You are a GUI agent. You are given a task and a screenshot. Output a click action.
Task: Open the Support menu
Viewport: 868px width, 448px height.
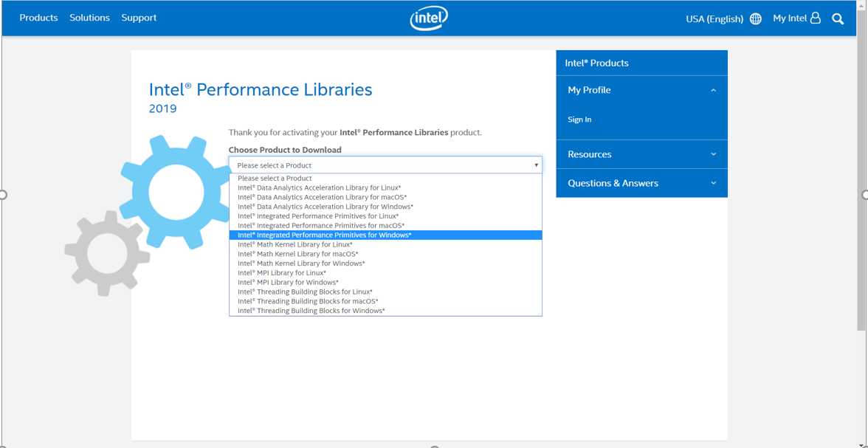coord(139,18)
